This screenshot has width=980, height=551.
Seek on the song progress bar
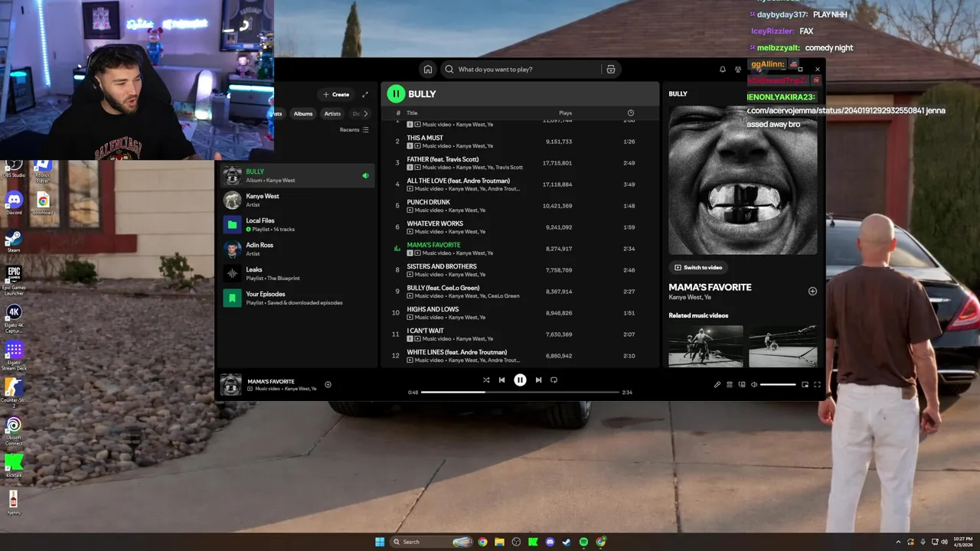520,392
